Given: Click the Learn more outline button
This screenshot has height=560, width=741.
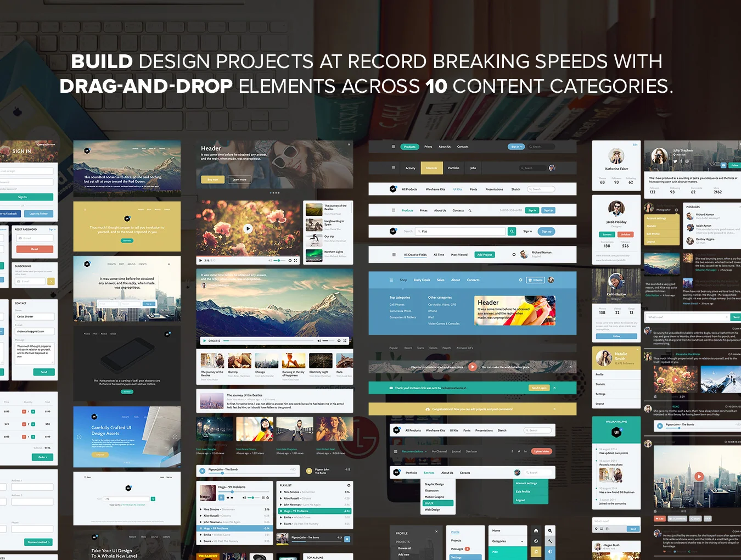Looking at the screenshot, I should tap(239, 180).
